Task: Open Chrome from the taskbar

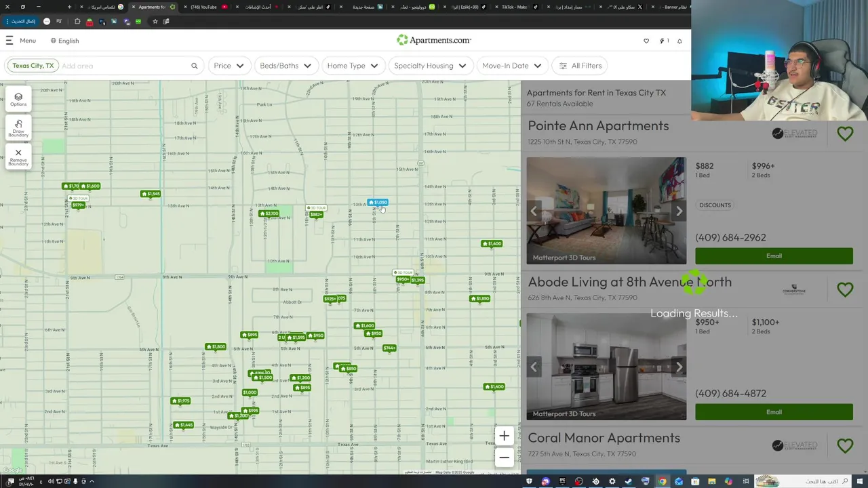Action: point(662,481)
